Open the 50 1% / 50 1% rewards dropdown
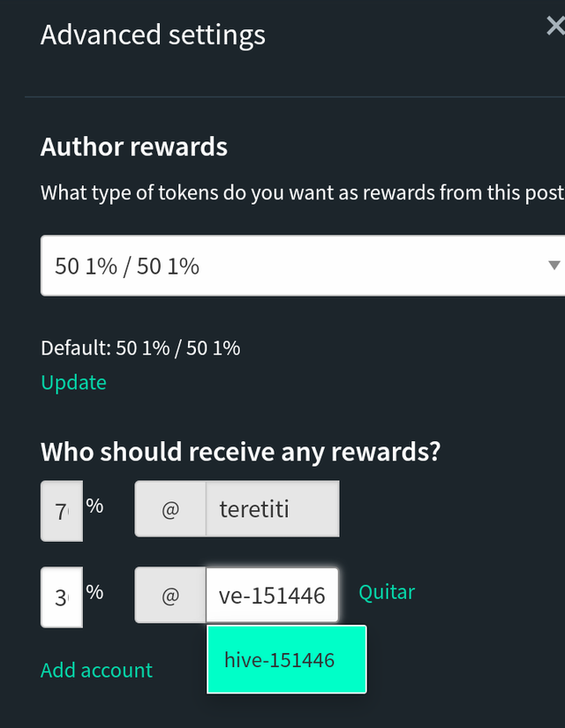The width and height of the screenshot is (565, 728). tap(303, 266)
